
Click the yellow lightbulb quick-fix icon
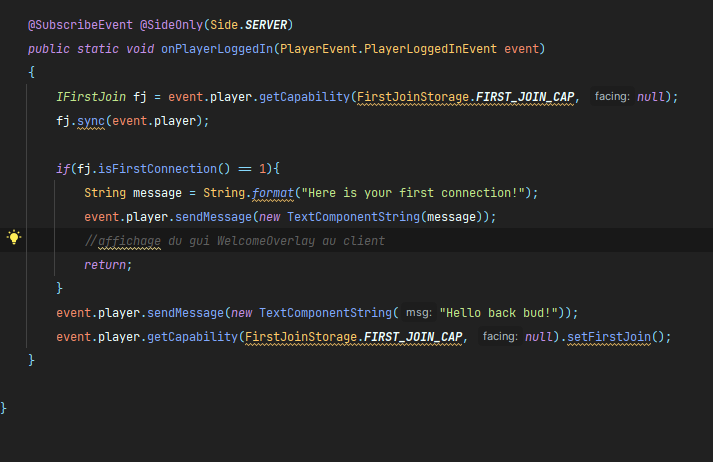pos(14,238)
